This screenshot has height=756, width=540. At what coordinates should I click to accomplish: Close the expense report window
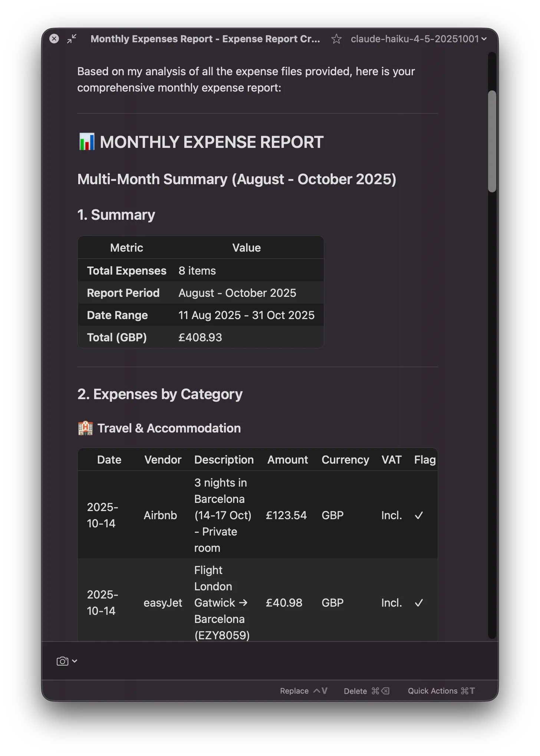coord(54,39)
